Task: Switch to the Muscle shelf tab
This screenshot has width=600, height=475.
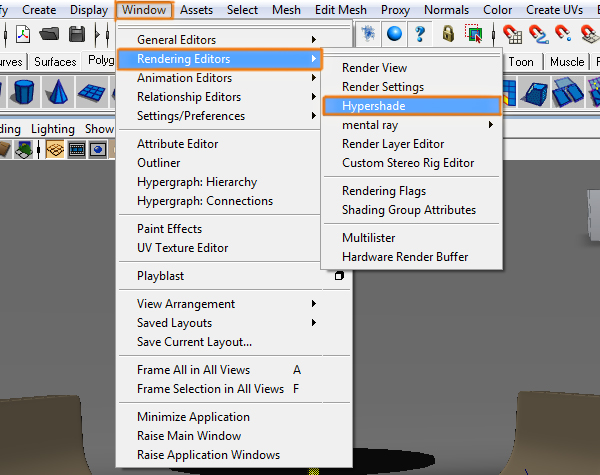Action: 567,62
